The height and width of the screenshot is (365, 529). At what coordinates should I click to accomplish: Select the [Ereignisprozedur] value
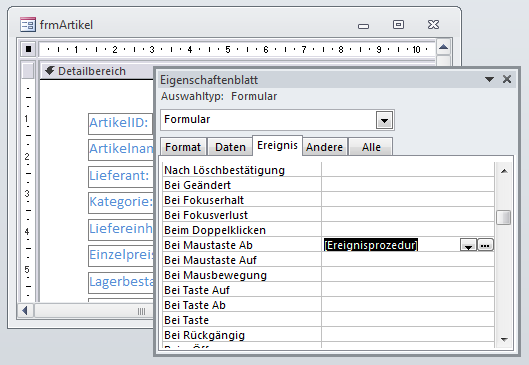click(x=371, y=245)
